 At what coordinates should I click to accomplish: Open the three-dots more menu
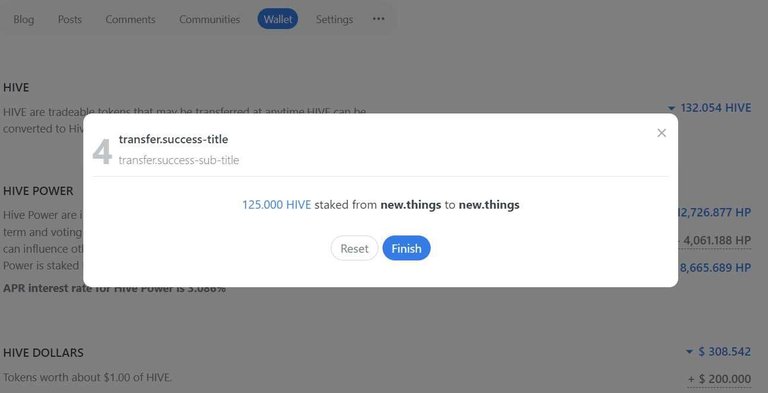click(x=378, y=19)
